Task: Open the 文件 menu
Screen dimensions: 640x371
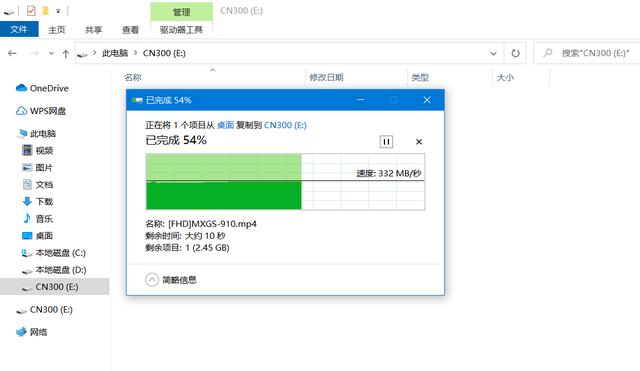Action: 19,29
